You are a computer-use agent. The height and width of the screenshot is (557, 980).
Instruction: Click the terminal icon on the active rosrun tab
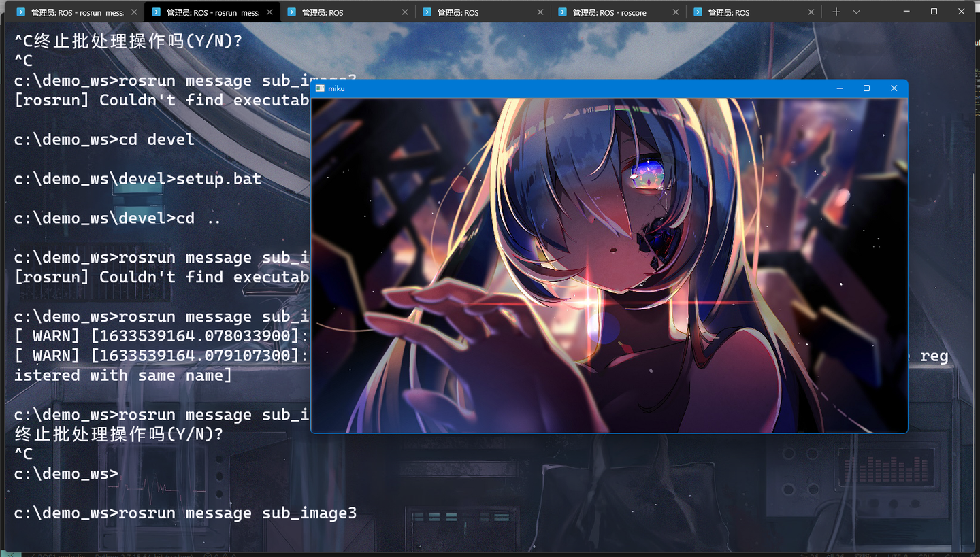pos(156,12)
